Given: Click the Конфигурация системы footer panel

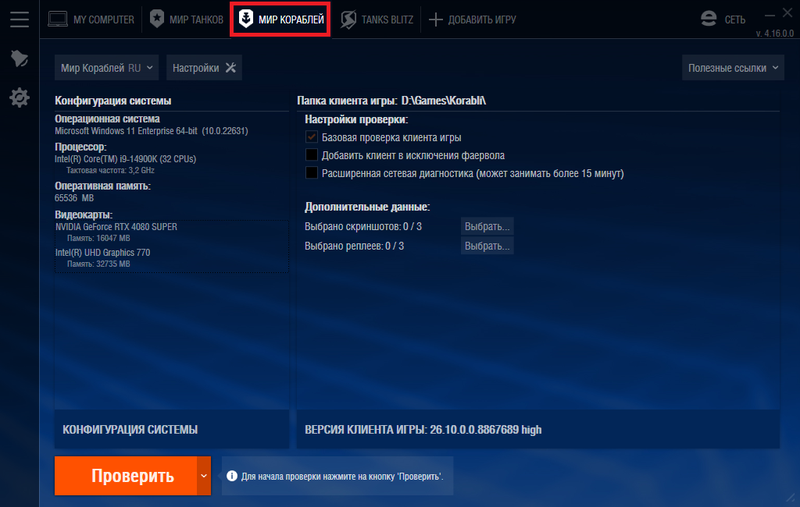Looking at the screenshot, I should (x=171, y=429).
